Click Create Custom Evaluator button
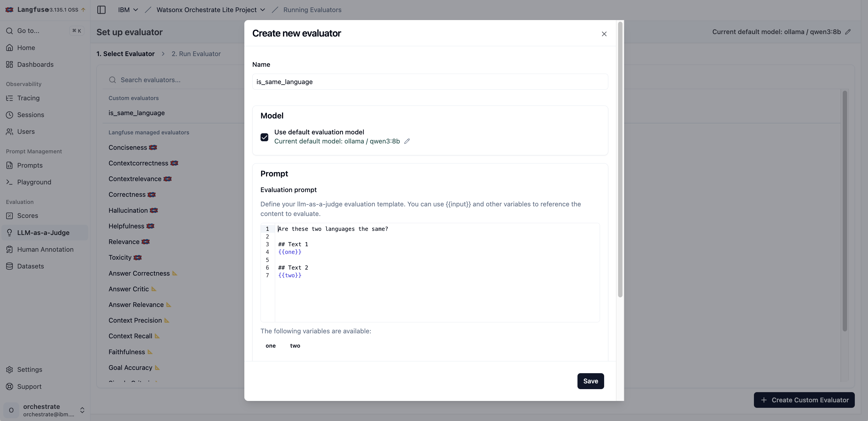The height and width of the screenshot is (421, 868). click(x=804, y=400)
